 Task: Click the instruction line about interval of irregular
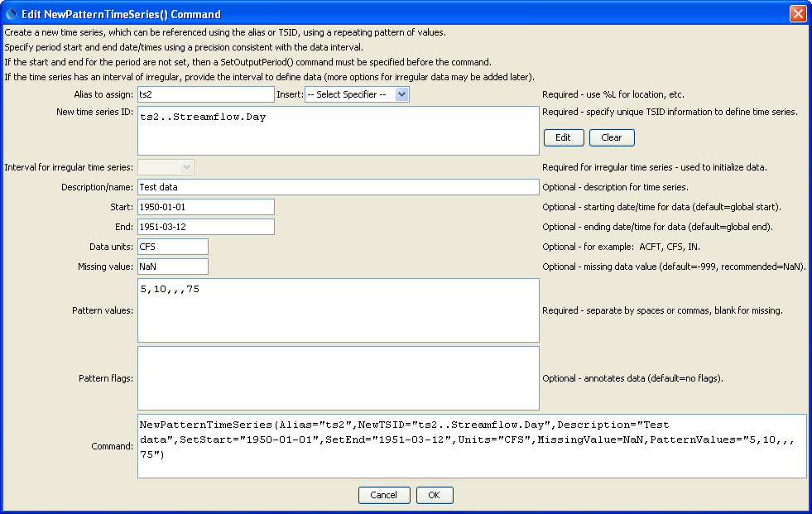[269, 77]
